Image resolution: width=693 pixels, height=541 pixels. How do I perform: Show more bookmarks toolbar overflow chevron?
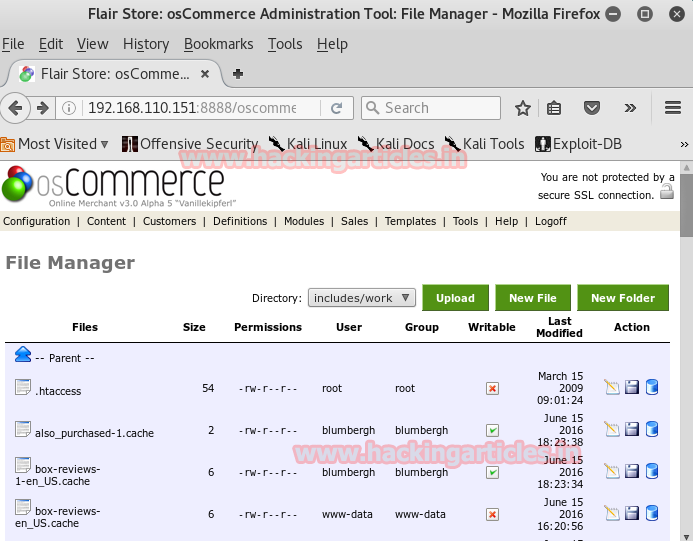click(684, 144)
